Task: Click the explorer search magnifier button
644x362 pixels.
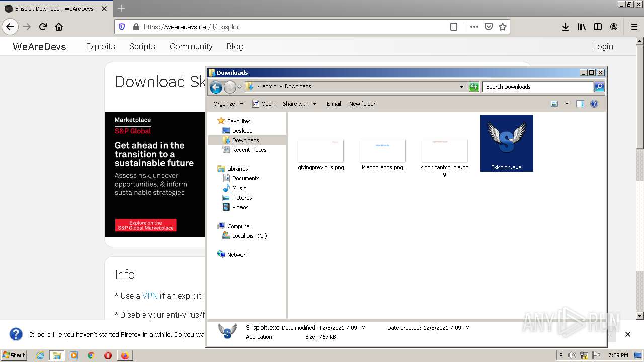Action: (599, 87)
